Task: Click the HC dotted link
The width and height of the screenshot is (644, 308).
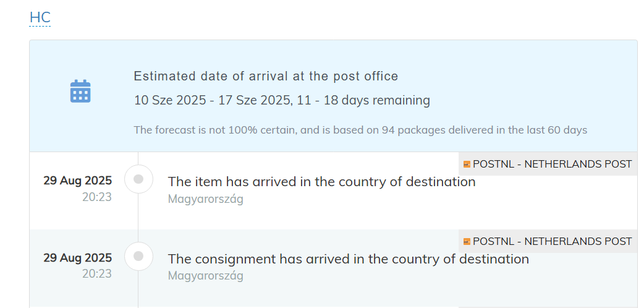Action: [40, 17]
